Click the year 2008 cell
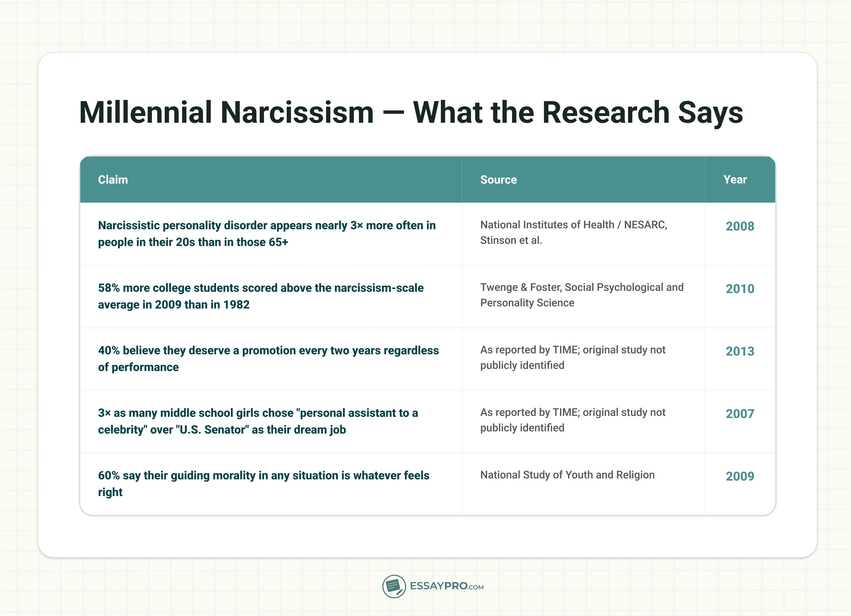The width and height of the screenshot is (851, 616). pos(739,226)
